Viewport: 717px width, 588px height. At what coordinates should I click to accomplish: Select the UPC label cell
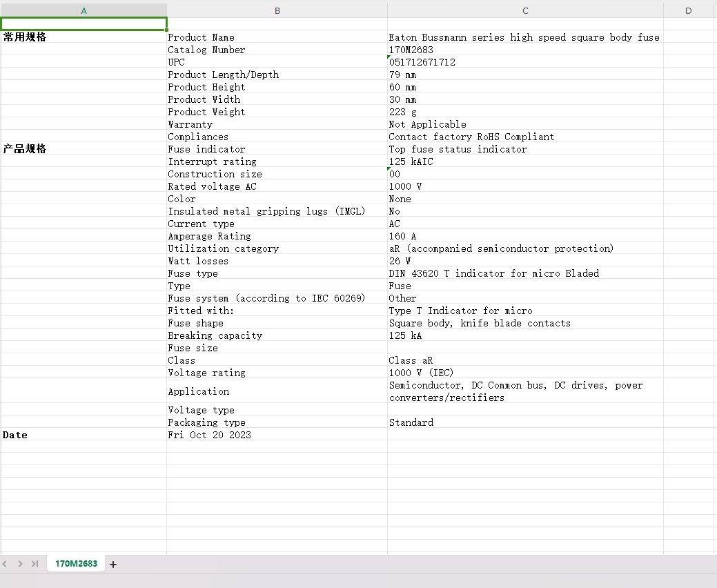pyautogui.click(x=277, y=61)
